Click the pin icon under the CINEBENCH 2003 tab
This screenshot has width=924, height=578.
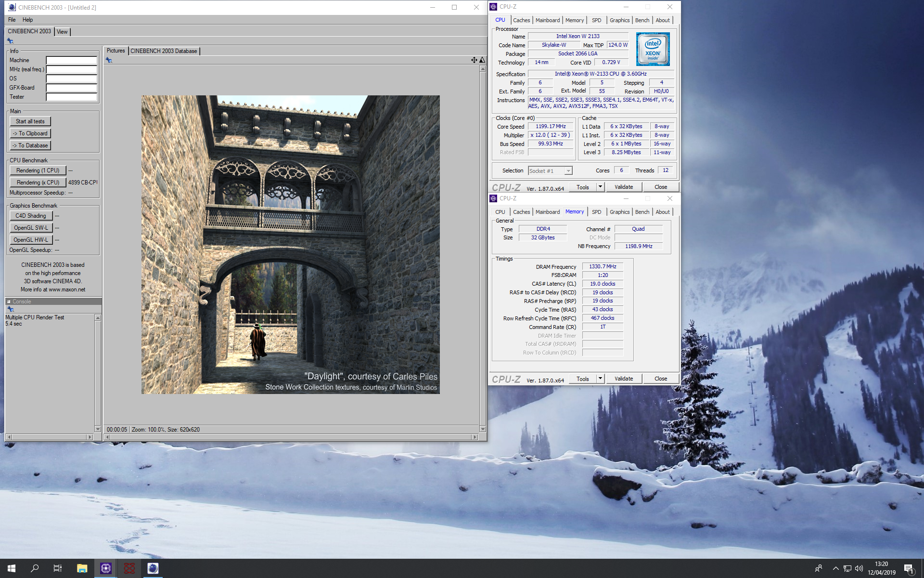(10, 41)
